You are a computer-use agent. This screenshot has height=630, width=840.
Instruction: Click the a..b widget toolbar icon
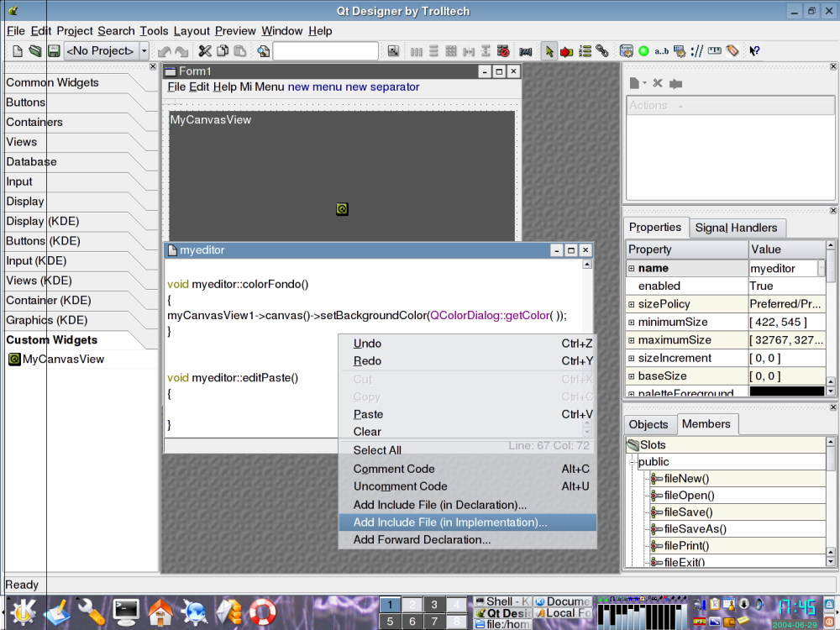[x=662, y=51]
